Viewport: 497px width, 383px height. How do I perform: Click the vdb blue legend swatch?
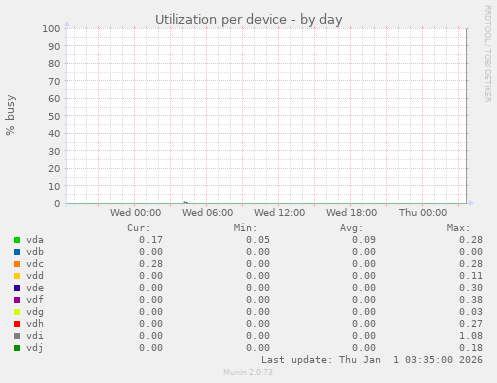tap(17, 252)
